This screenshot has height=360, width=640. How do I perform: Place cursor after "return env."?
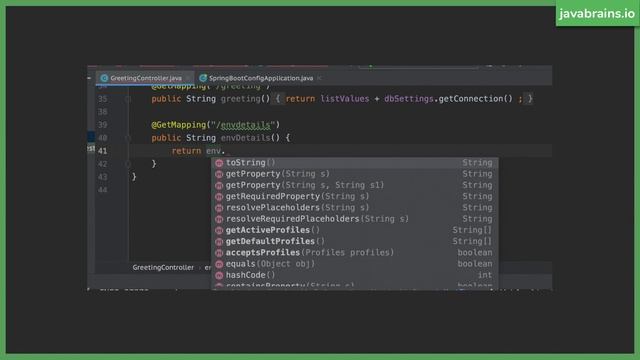point(226,151)
